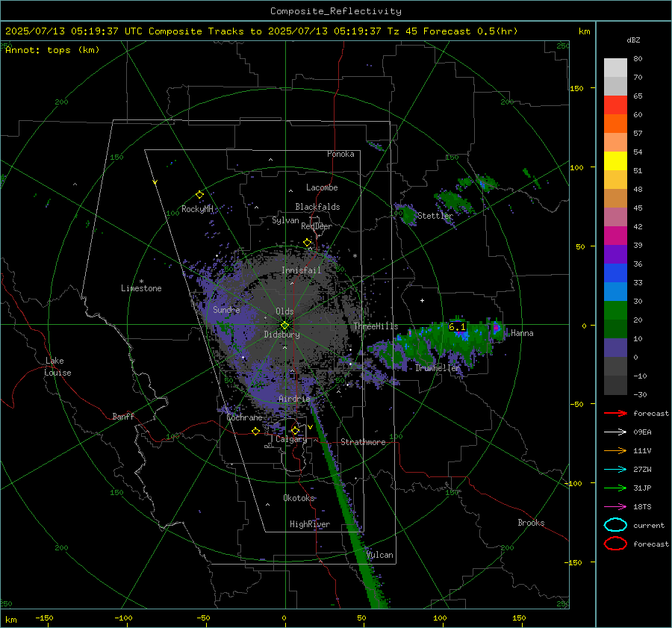Viewport: 672px width, 628px height.
Task: Click the Ponoka city label
Action: tap(340, 154)
